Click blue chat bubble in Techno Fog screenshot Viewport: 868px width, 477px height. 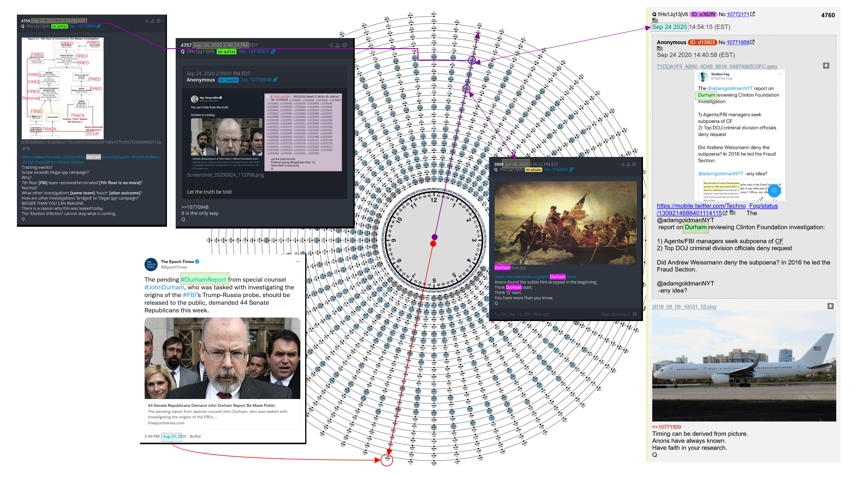[774, 191]
